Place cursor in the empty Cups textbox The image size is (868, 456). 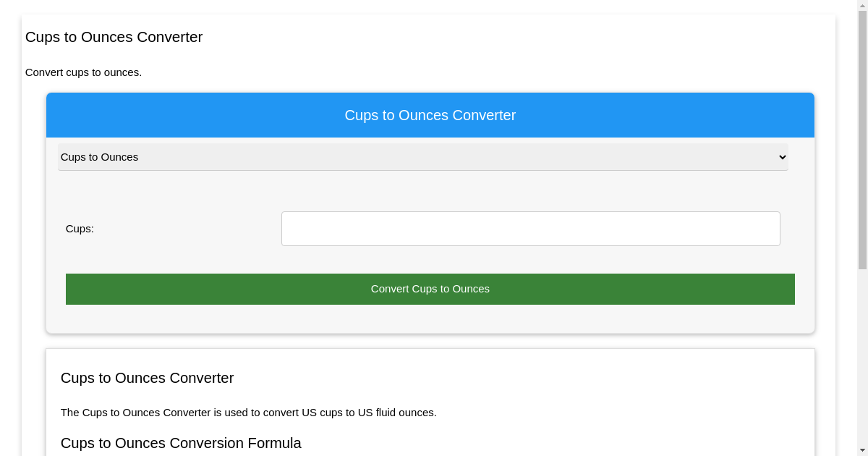[530, 228]
